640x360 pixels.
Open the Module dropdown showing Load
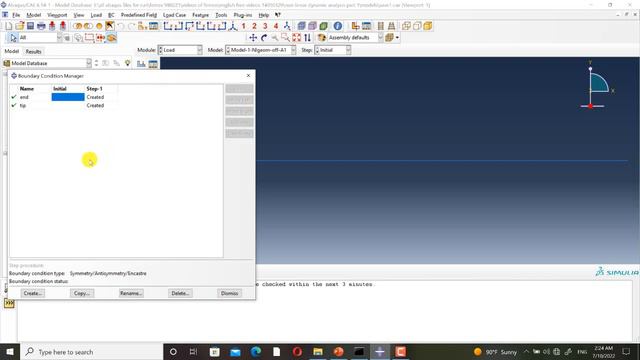pyautogui.click(x=180, y=50)
